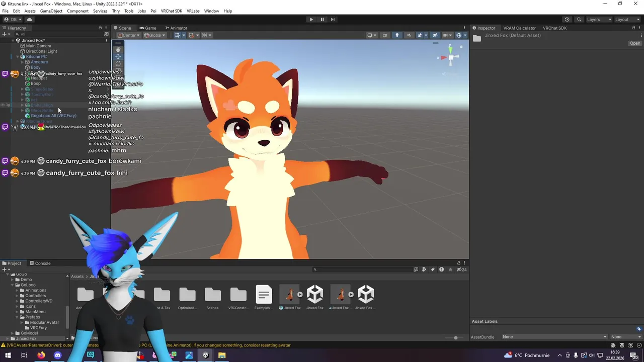
Task: Open the AssetBundle name dropdown
Action: tap(554, 337)
